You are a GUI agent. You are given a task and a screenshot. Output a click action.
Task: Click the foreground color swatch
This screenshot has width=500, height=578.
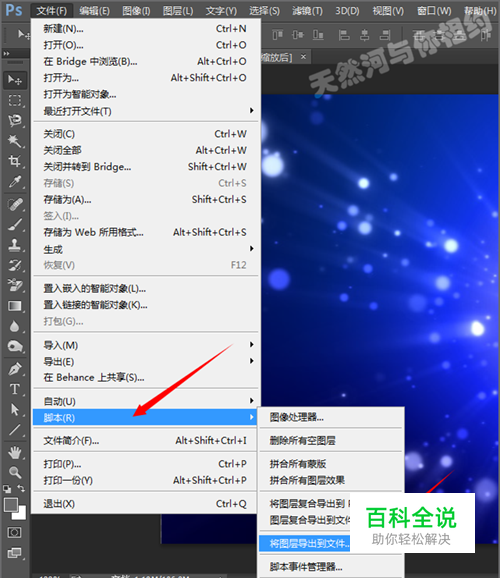(11, 505)
